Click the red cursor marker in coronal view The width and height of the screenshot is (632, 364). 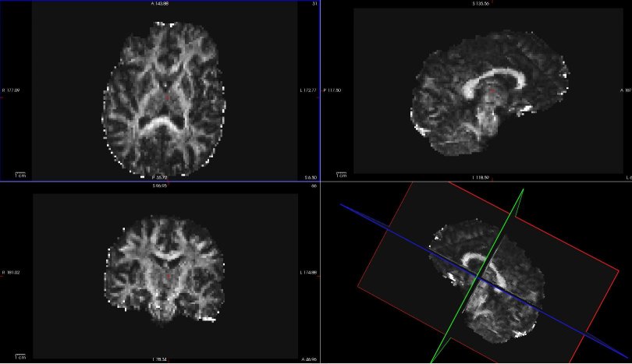tap(168, 276)
